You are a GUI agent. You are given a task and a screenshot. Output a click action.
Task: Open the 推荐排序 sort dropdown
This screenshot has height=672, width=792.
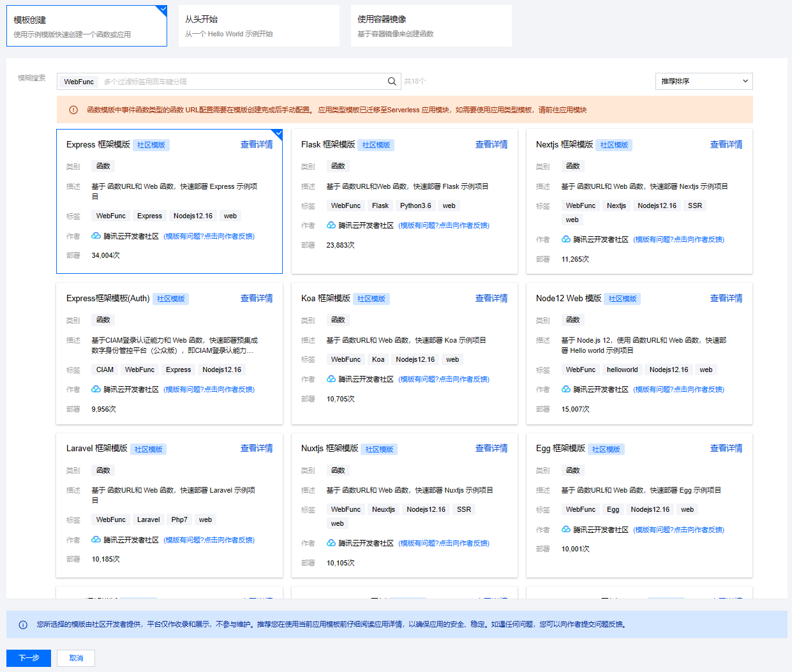[704, 81]
